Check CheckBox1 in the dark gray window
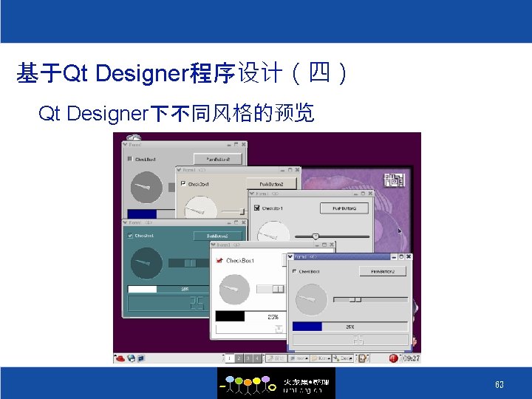532x399 pixels. 129,159
